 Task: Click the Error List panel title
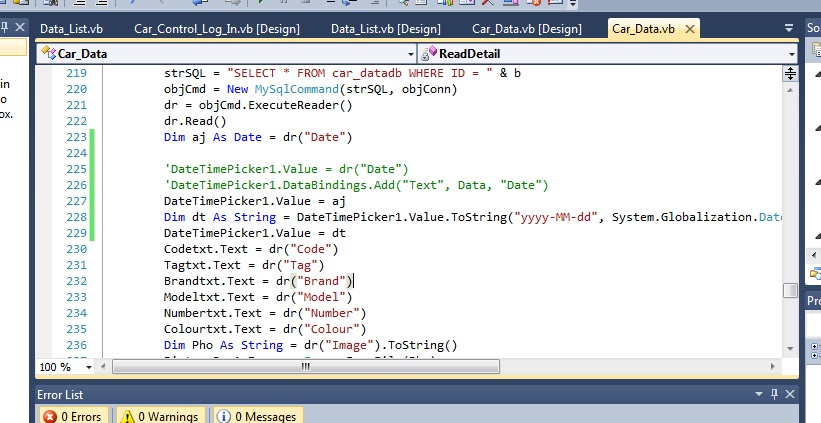(x=60, y=395)
